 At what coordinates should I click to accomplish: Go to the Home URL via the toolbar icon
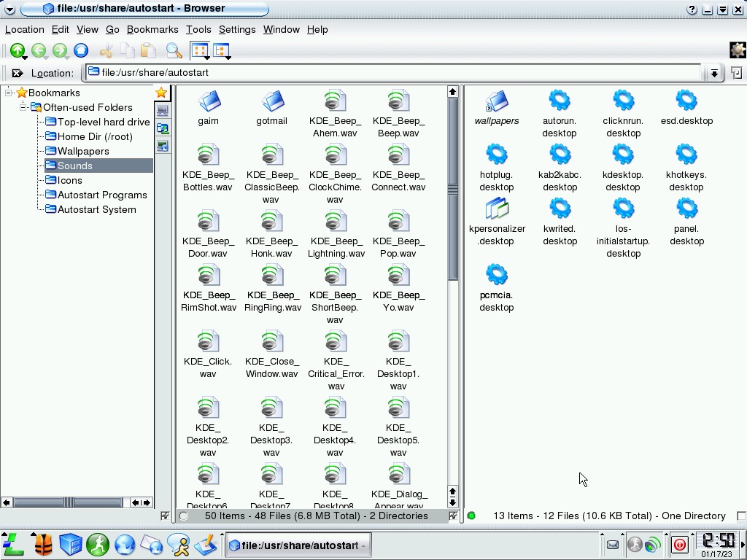click(81, 50)
